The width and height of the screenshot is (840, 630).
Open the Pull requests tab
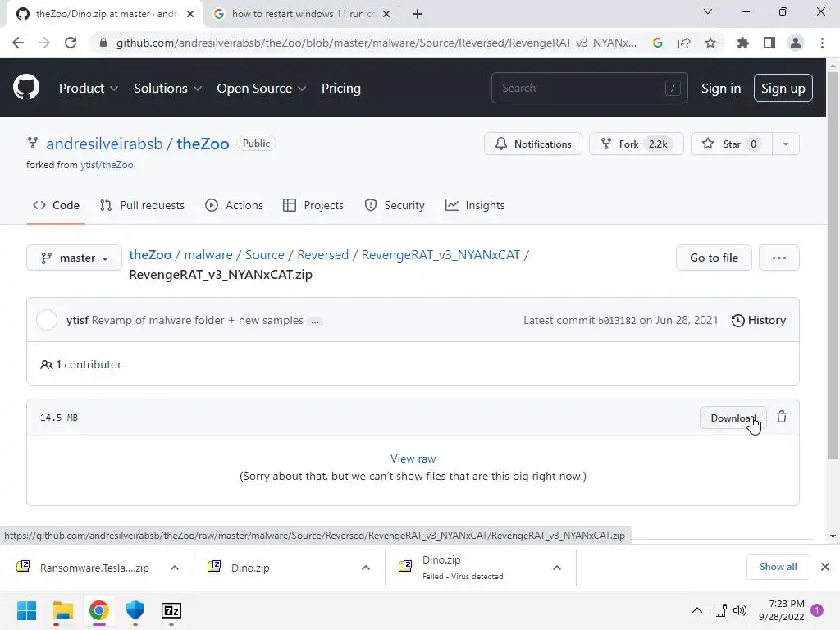tap(142, 205)
